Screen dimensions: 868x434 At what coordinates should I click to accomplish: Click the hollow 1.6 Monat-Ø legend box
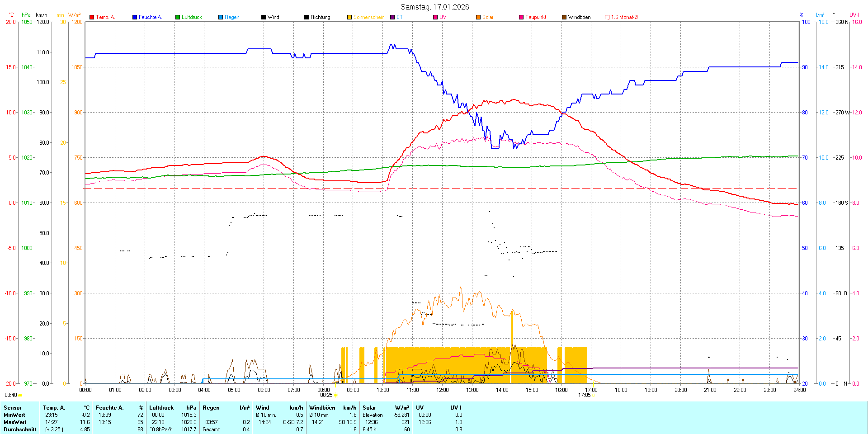(x=607, y=17)
